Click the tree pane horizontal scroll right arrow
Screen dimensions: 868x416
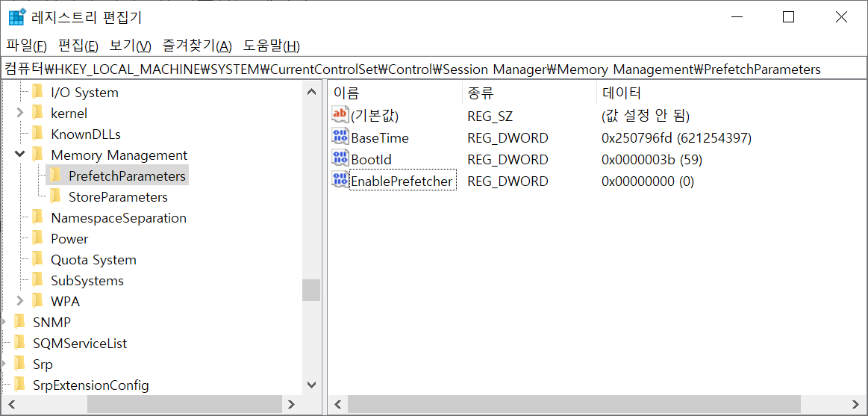tap(290, 403)
